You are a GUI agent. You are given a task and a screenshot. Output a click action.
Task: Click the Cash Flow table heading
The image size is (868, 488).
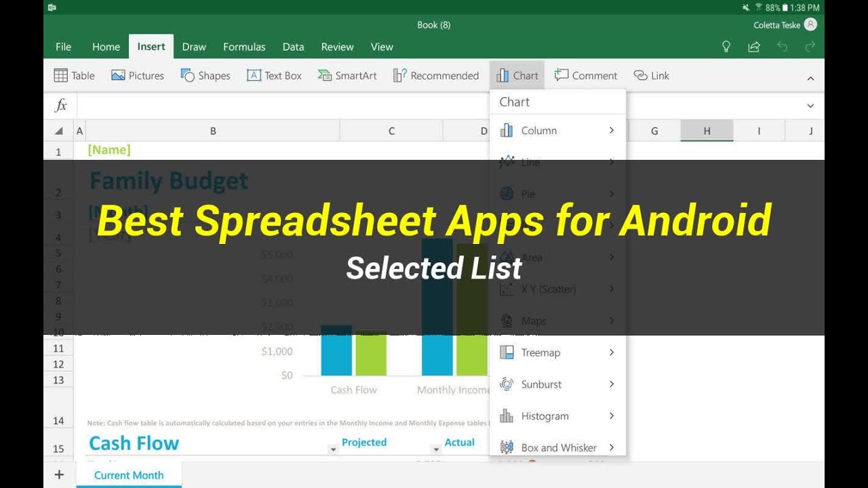(134, 443)
